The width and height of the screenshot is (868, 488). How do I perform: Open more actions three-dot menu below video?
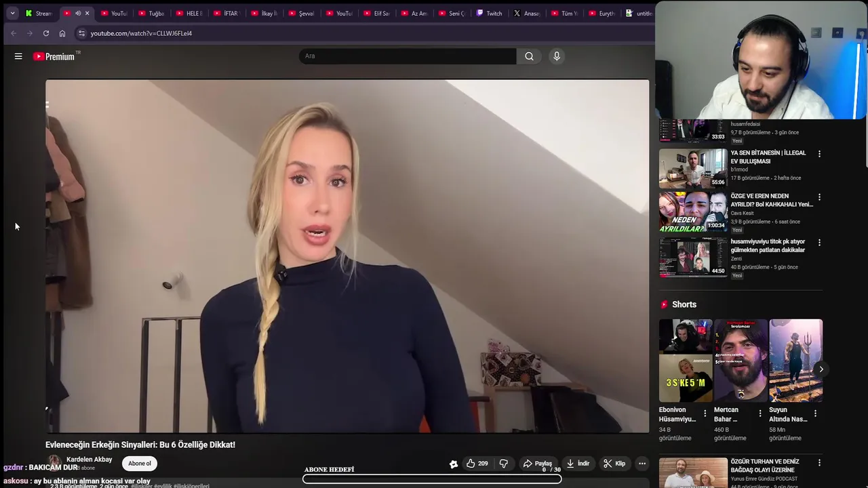pyautogui.click(x=642, y=464)
